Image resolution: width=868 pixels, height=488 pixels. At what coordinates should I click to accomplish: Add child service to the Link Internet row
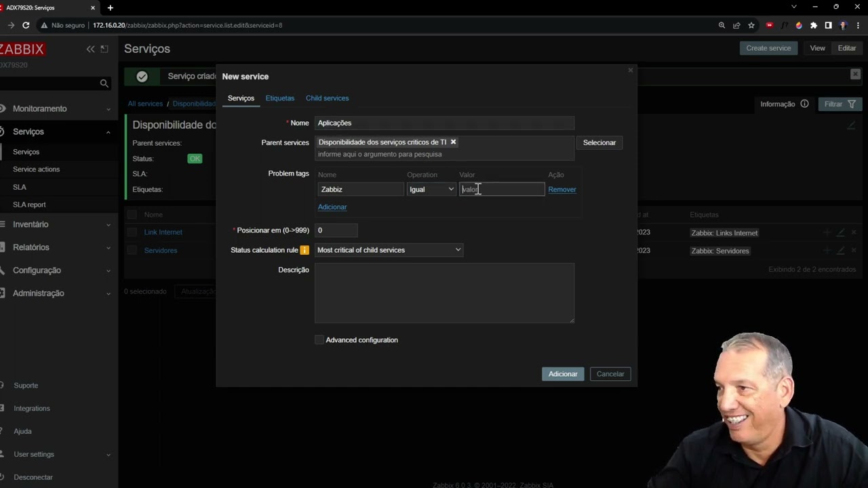click(x=827, y=232)
